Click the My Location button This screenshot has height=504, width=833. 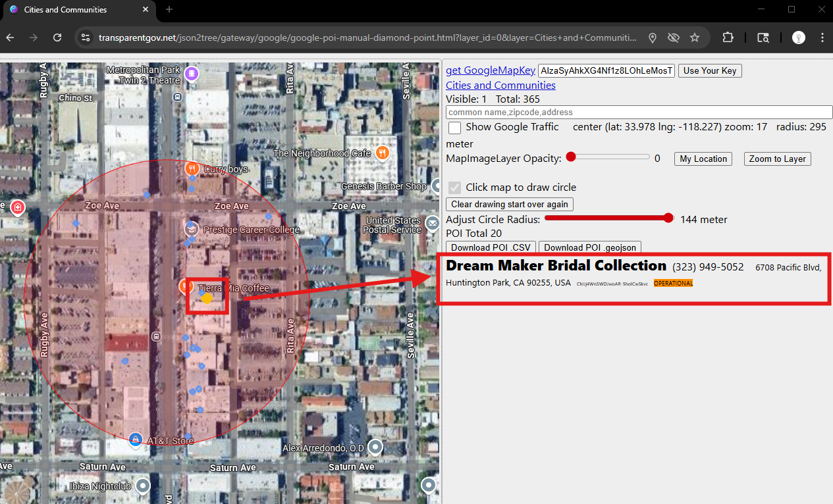[703, 159]
